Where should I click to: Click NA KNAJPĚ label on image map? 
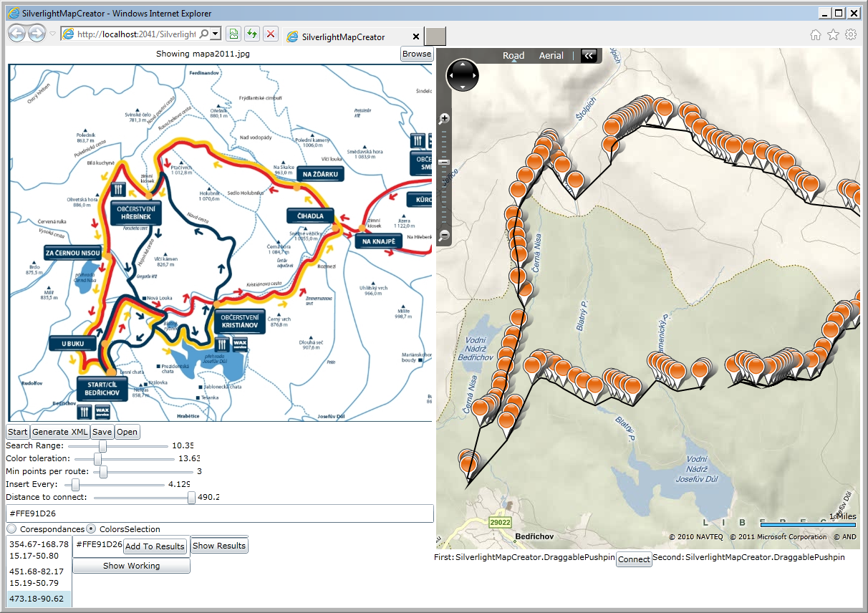coord(379,241)
